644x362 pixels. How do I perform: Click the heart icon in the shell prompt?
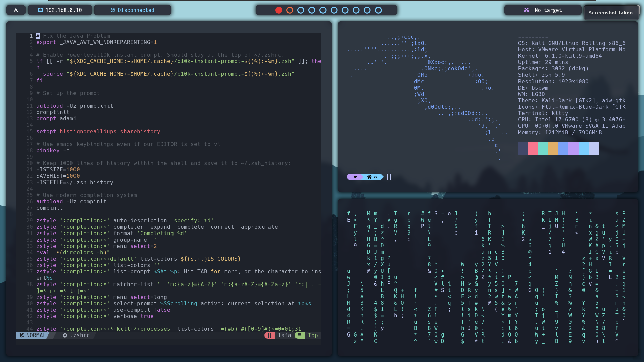[x=355, y=177]
